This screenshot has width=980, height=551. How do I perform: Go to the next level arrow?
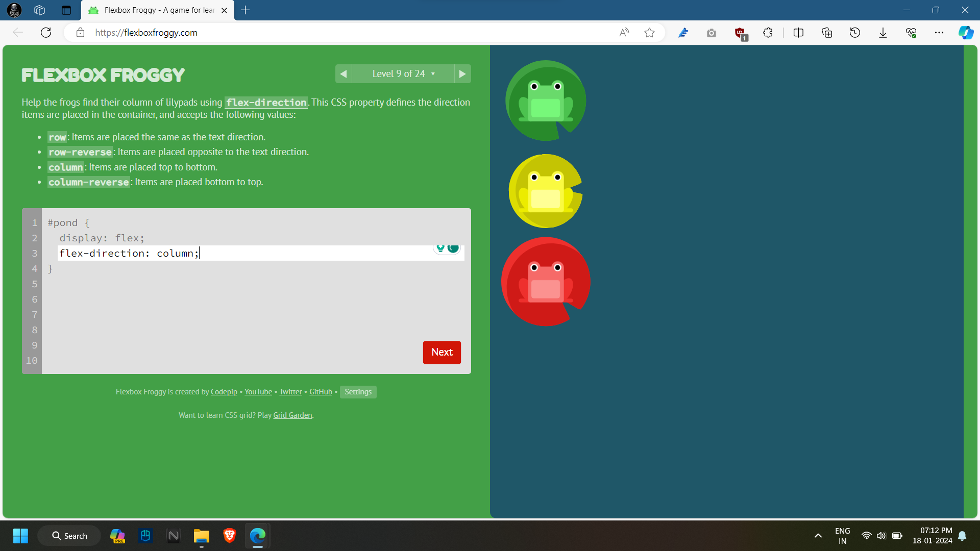(x=462, y=74)
